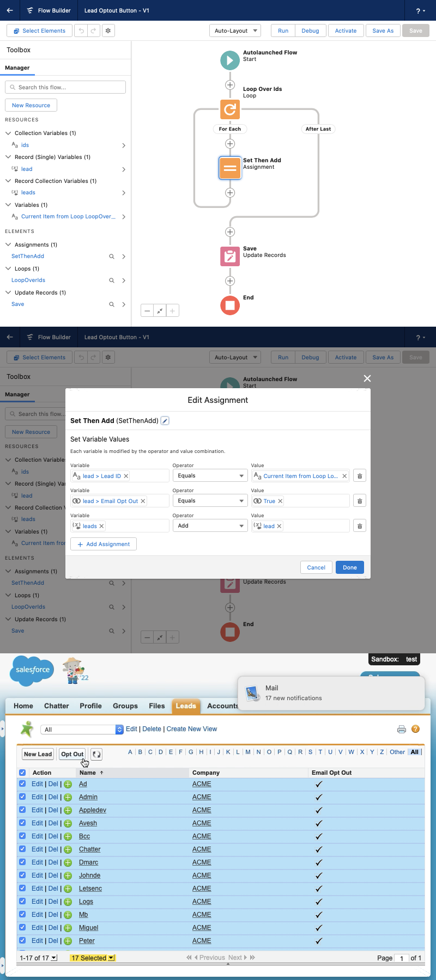Click the redo icon in the undimmed Flow Builder toolbar

93,31
